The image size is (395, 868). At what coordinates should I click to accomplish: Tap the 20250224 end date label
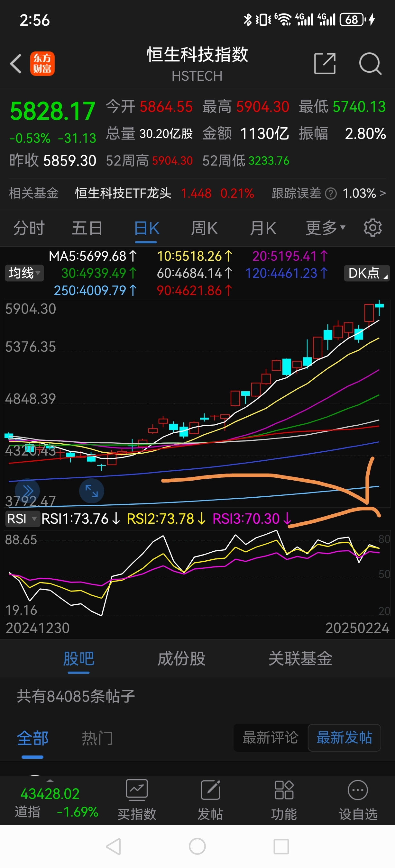[x=357, y=628]
